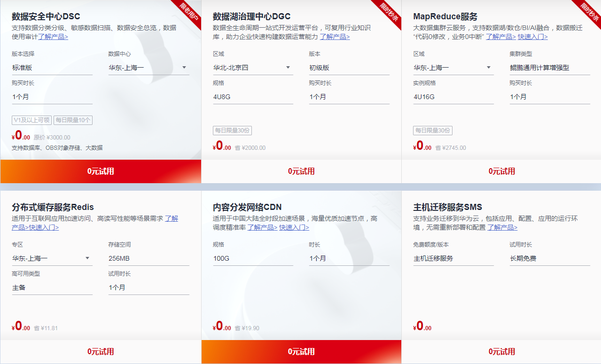This screenshot has height=364, width=601.
Task: Expand 区域 dropdown in MapReduce card
Action: click(453, 68)
